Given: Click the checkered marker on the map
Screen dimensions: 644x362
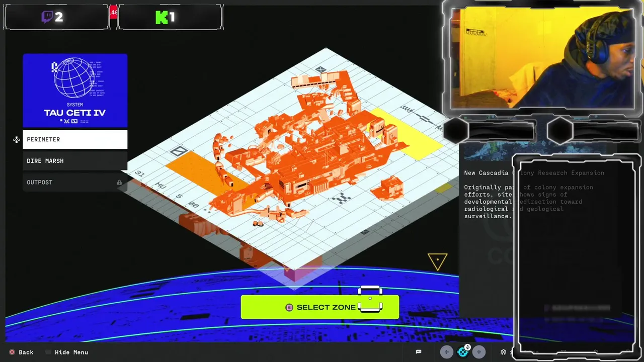Looking at the screenshot, I should tap(342, 198).
